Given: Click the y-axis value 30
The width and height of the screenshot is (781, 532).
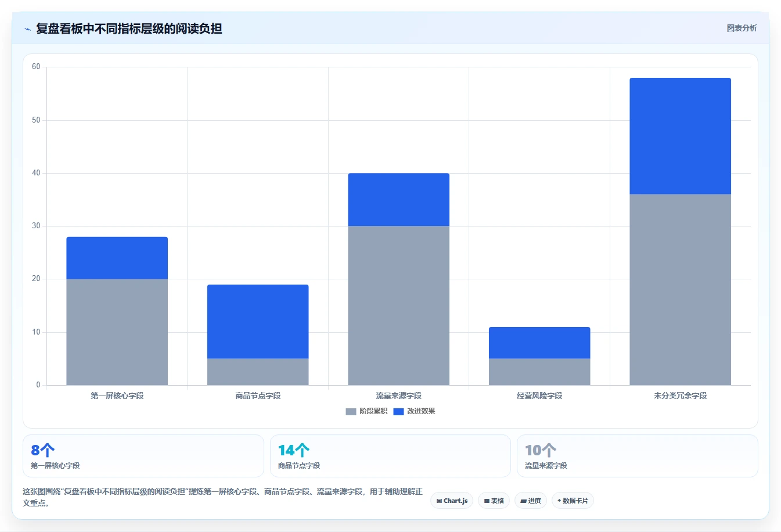Looking at the screenshot, I should [36, 226].
